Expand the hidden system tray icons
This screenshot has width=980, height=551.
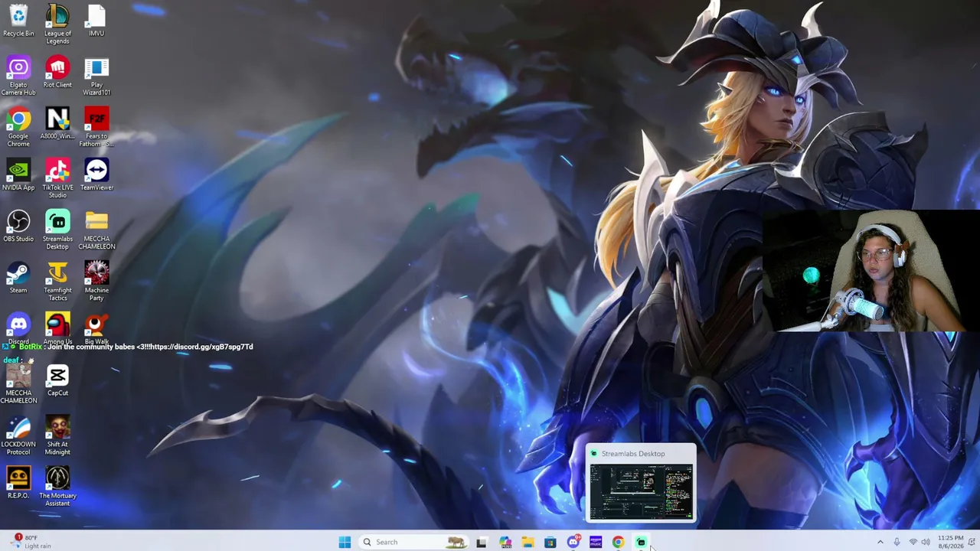click(x=880, y=542)
